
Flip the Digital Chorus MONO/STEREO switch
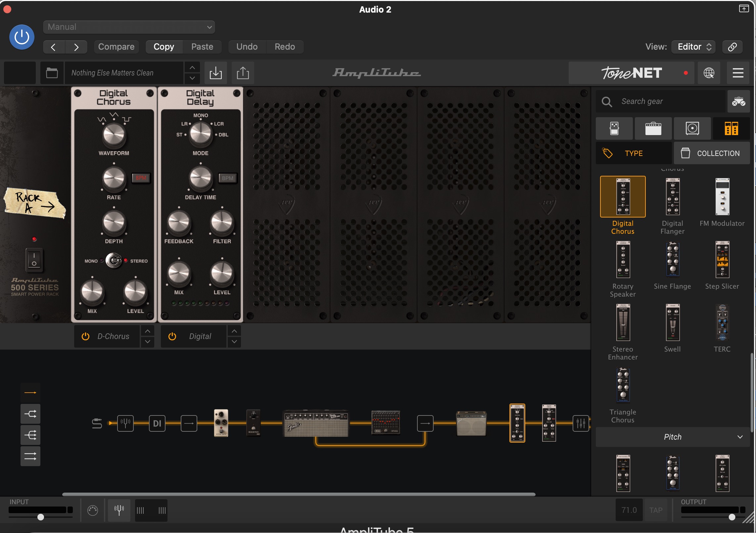(114, 261)
